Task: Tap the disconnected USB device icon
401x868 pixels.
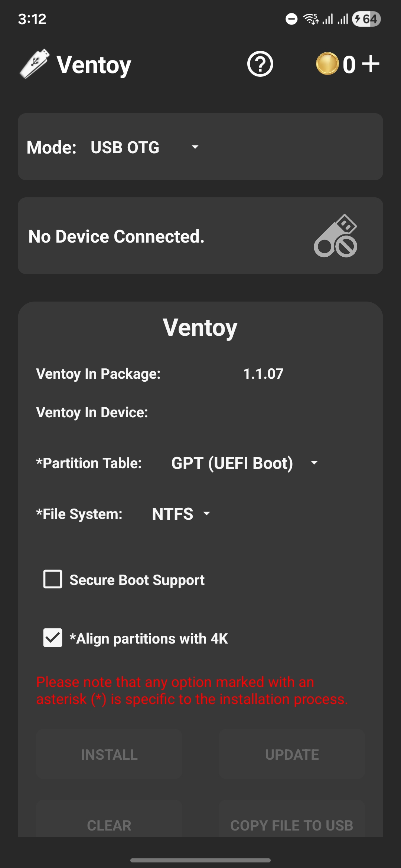Action: pyautogui.click(x=336, y=236)
